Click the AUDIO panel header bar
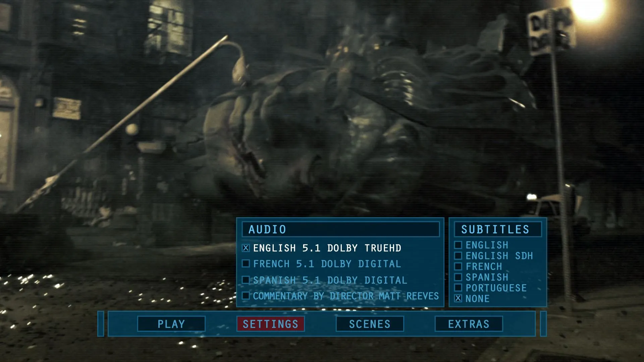 [340, 229]
